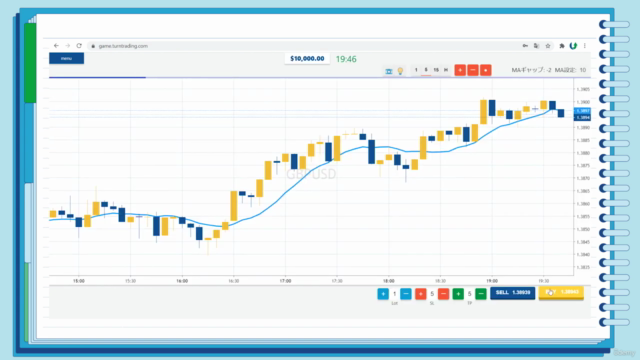640x360 pixels.
Task: Click the SELL 1.38939 button
Action: [513, 293]
